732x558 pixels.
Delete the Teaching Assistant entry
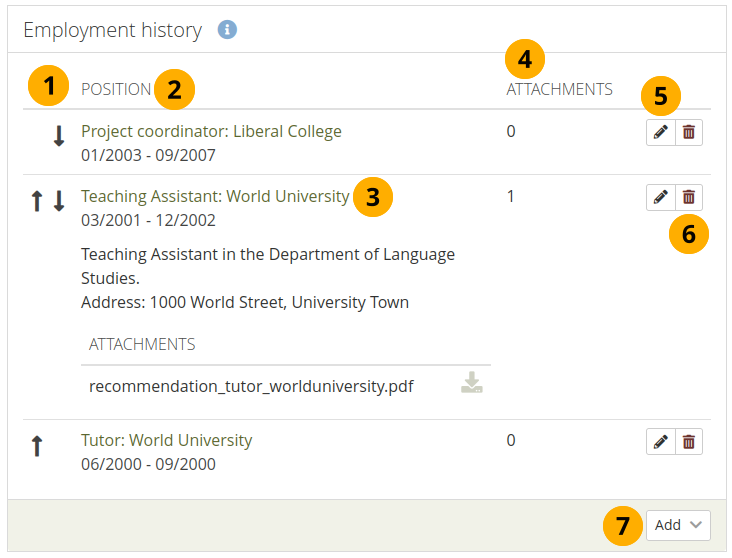(689, 197)
